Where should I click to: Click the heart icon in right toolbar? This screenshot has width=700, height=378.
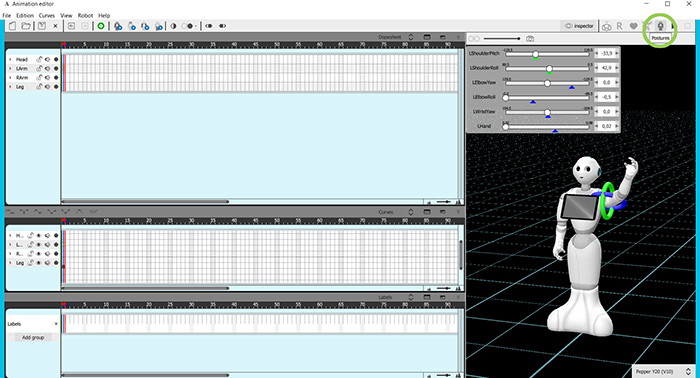point(633,26)
